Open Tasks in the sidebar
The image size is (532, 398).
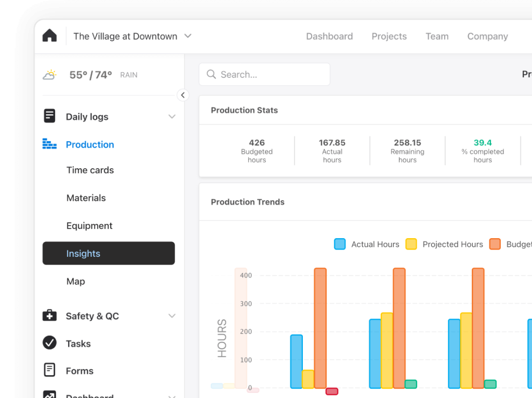click(78, 344)
